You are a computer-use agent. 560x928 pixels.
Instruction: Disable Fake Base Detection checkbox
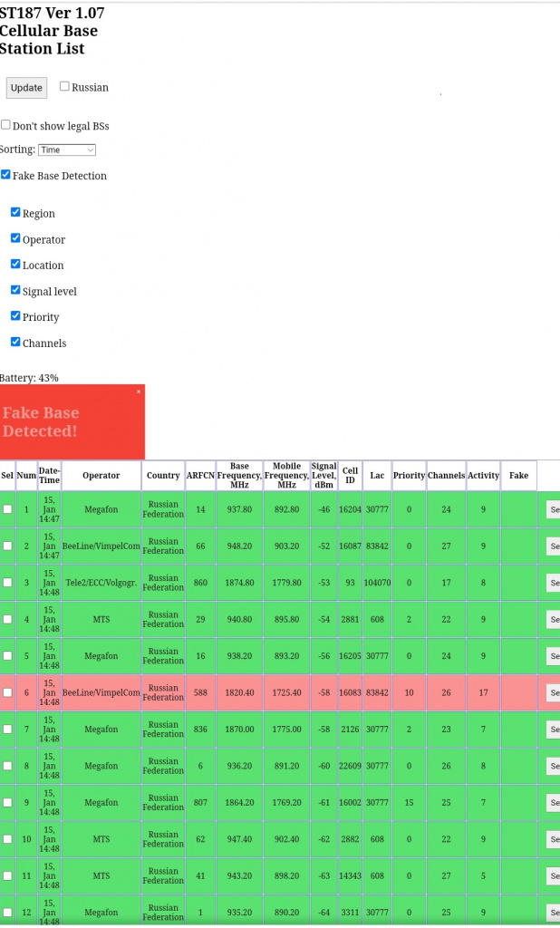click(5, 175)
